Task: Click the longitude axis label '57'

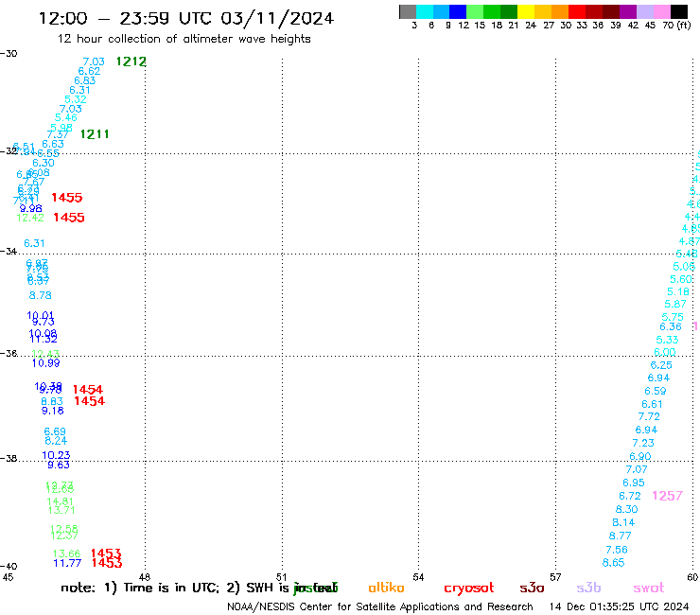Action: [x=555, y=577]
